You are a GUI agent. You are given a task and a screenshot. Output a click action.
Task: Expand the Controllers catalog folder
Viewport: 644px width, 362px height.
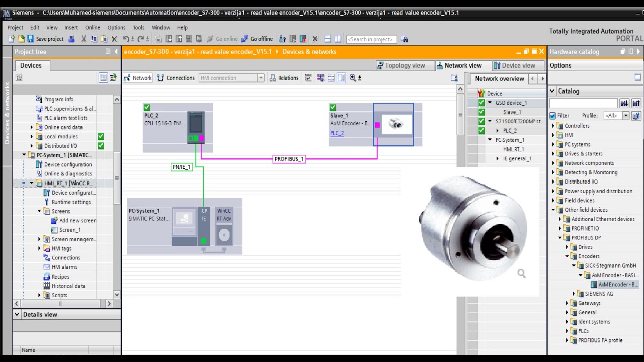(553, 126)
